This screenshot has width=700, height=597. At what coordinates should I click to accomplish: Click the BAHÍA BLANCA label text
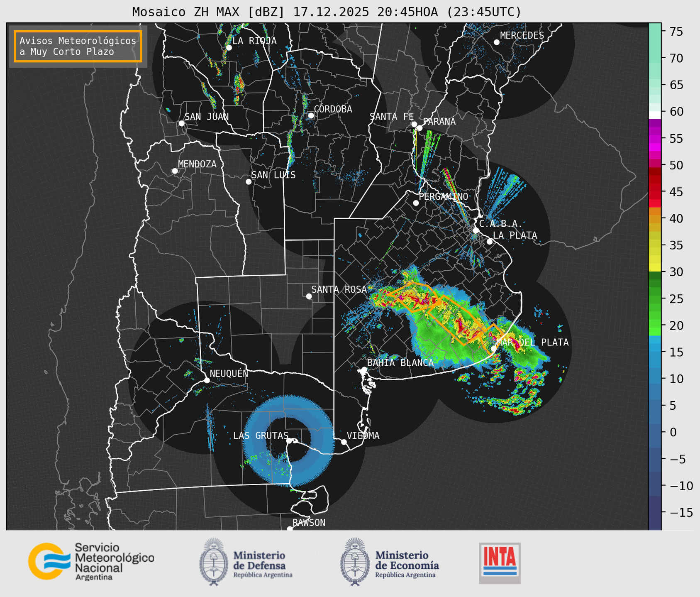400,363
